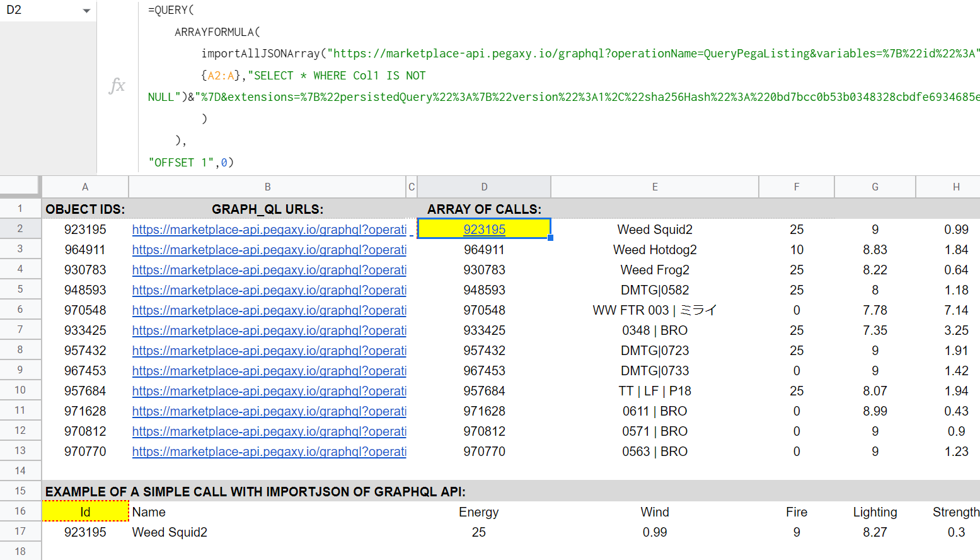Screen dimensions: 980x560
Task: Select cell D12 containing 970812
Action: [x=484, y=431]
